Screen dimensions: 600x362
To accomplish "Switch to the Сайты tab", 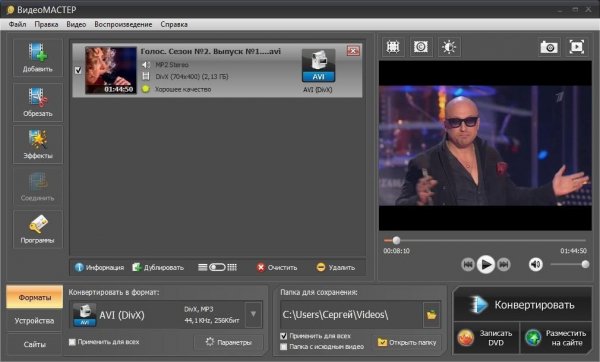I will click(34, 344).
